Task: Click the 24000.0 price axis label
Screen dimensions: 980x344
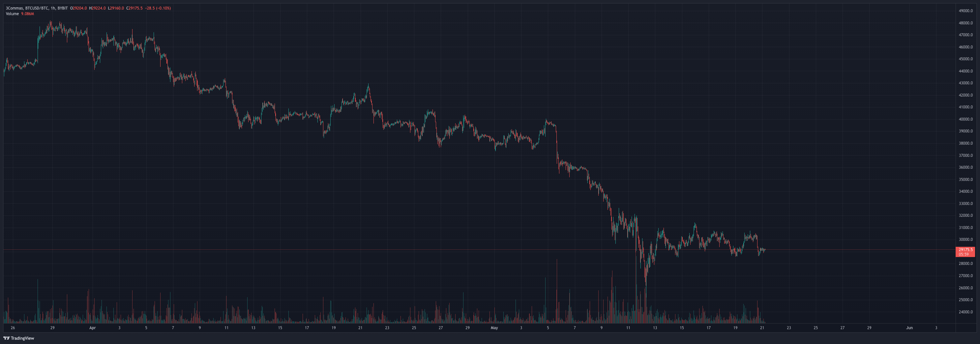Action: point(965,312)
